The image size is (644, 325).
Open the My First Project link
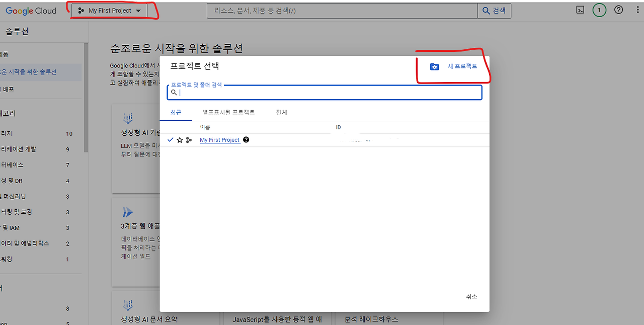tap(220, 140)
